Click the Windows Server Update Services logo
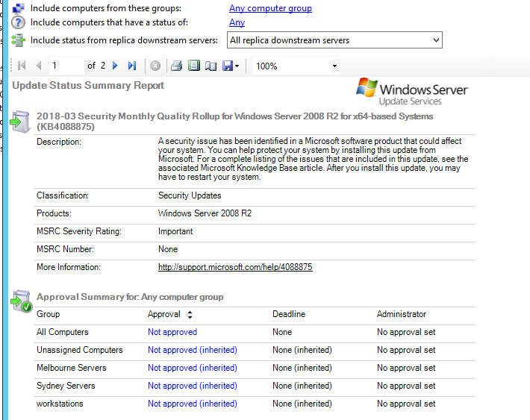This screenshot has width=530, height=420. [412, 92]
